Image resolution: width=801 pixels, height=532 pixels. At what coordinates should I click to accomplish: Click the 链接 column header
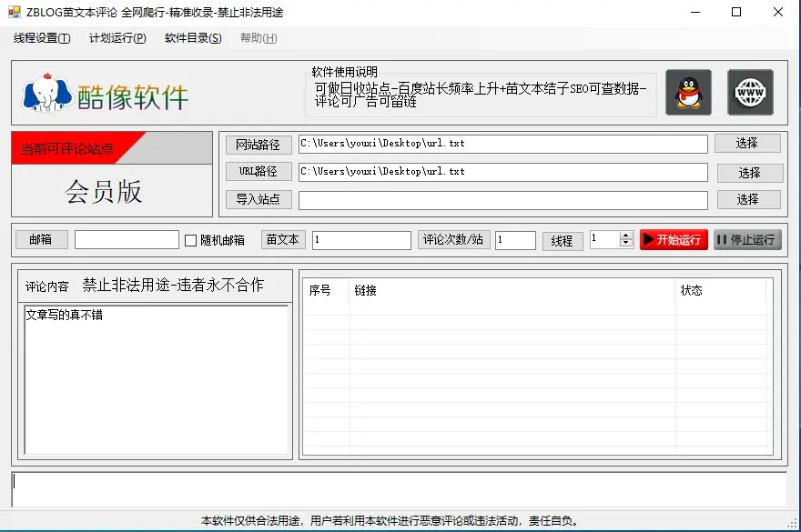(x=365, y=290)
